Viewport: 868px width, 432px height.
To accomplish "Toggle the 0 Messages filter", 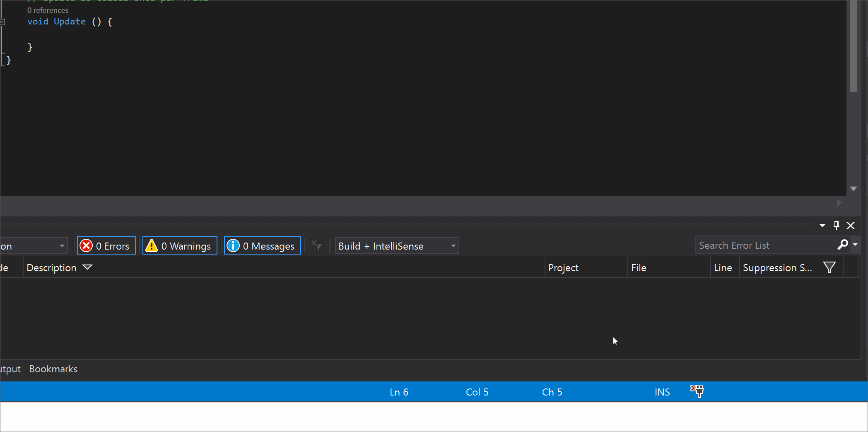I will [x=262, y=245].
